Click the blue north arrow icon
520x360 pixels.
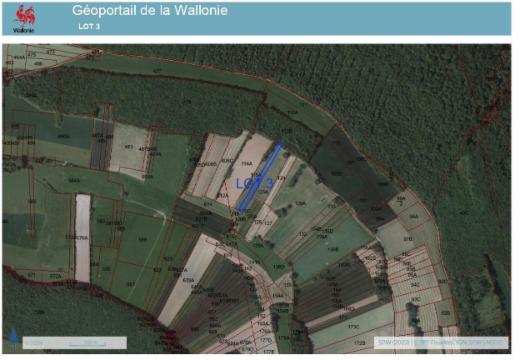click(13, 336)
